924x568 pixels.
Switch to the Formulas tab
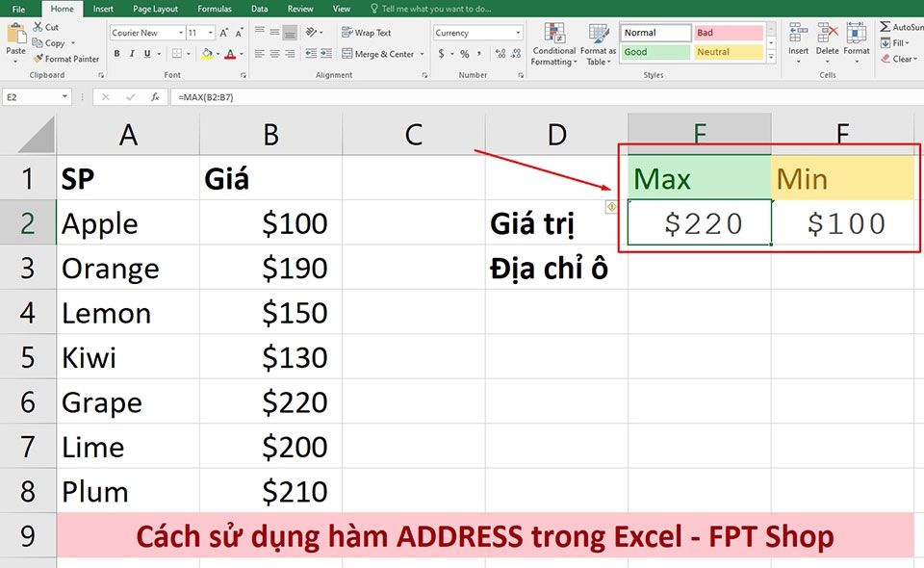click(x=214, y=9)
